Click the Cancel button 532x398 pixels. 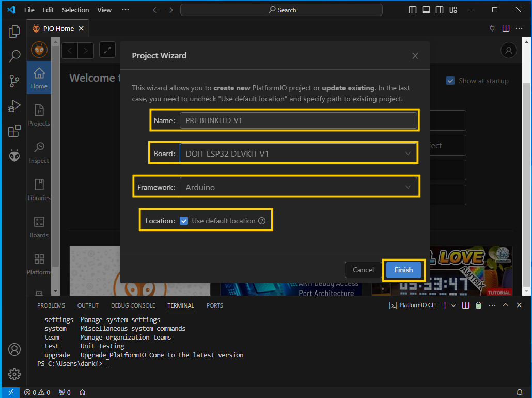tap(363, 270)
